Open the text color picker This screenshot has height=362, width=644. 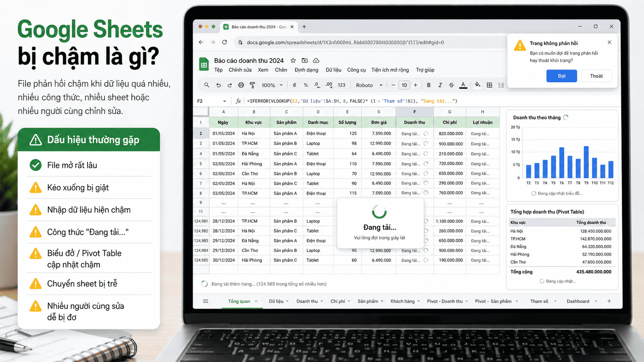pos(463,85)
